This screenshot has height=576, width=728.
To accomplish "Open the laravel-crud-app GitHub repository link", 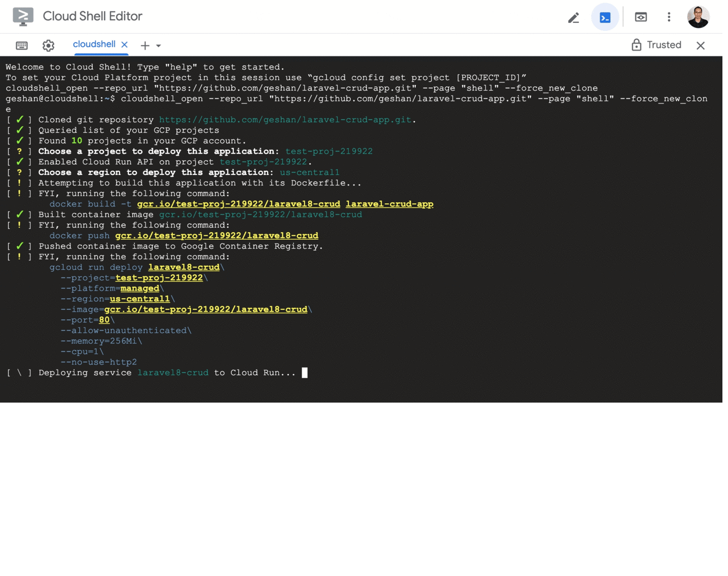I will click(x=287, y=120).
